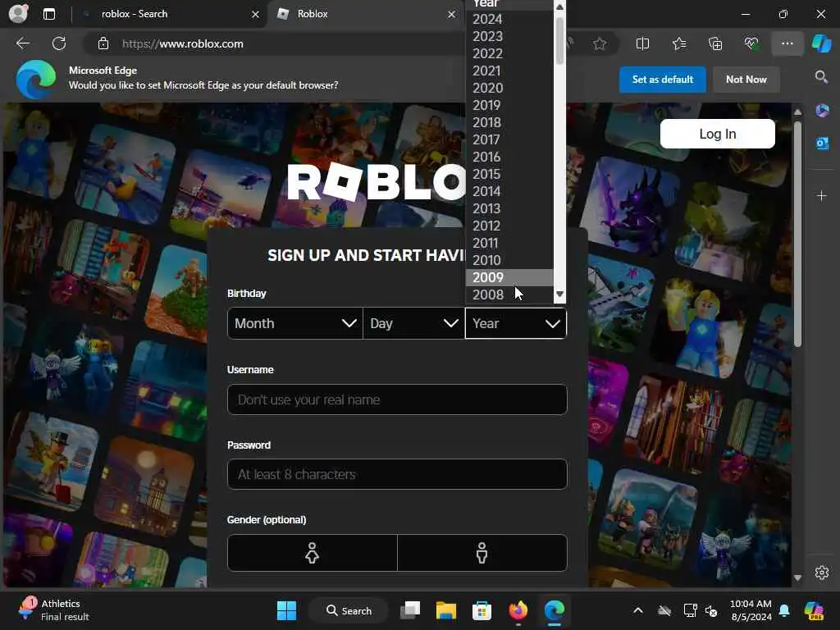Viewport: 840px width, 630px height.
Task: Close the roblox - Search tab
Action: click(x=256, y=15)
